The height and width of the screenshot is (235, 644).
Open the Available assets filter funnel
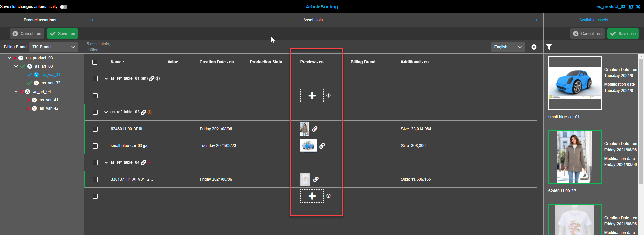pyautogui.click(x=549, y=47)
